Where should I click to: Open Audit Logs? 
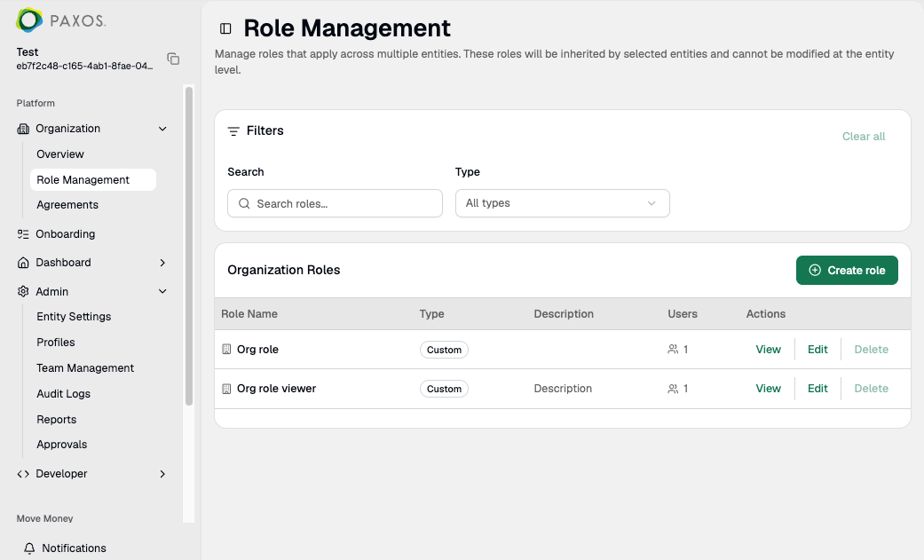[x=63, y=394]
